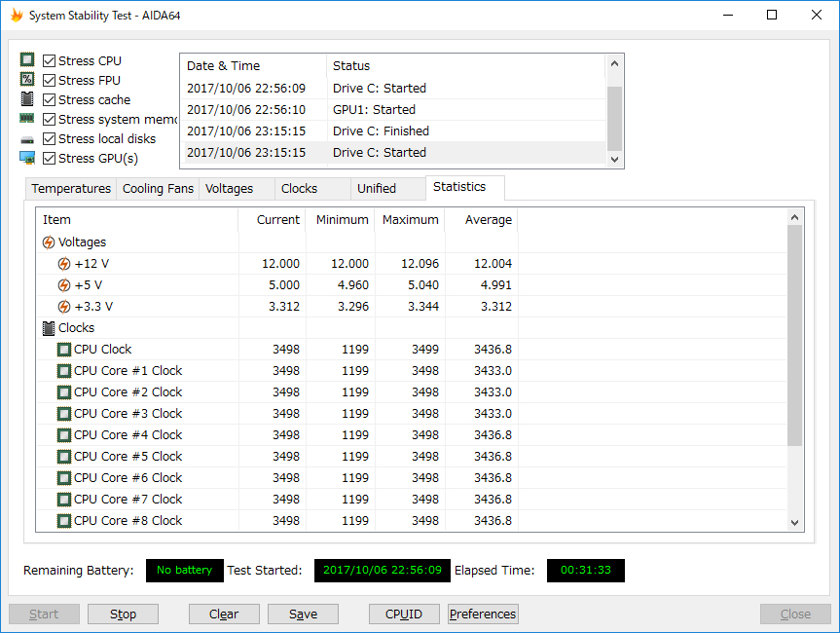Image resolution: width=840 pixels, height=633 pixels.
Task: Click the +3.3 V lightning icon
Action: (63, 307)
